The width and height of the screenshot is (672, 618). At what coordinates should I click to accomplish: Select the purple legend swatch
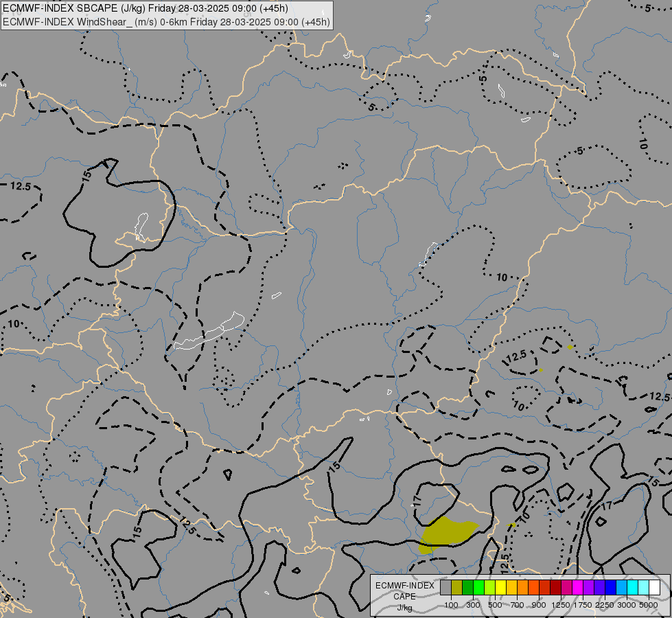tap(589, 588)
